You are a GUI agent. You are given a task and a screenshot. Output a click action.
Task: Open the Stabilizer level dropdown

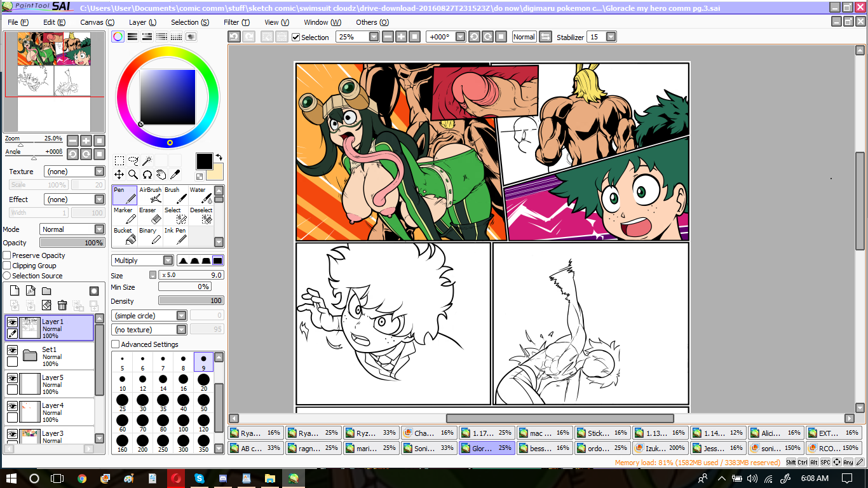click(x=611, y=37)
